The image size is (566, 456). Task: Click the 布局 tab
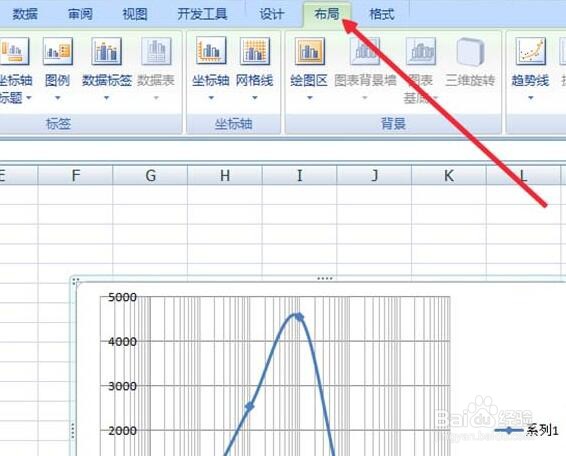(327, 14)
